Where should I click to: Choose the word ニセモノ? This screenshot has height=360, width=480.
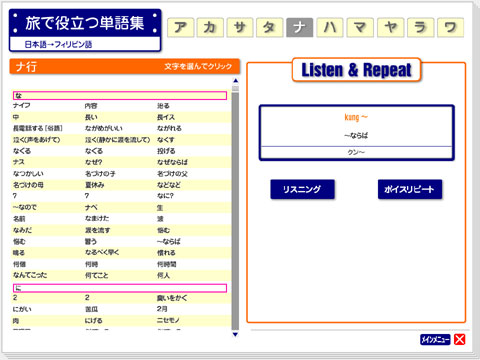tap(169, 321)
